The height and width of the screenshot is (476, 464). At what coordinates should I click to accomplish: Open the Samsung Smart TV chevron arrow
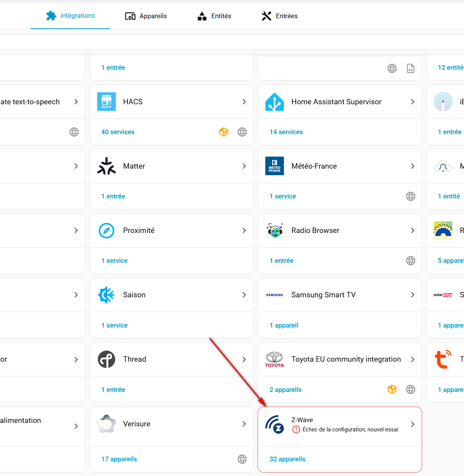point(412,295)
